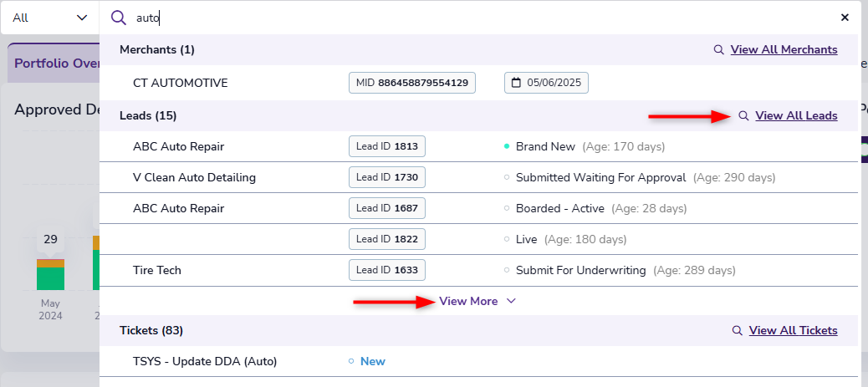The height and width of the screenshot is (387, 868).
Task: Click magnifier icon beside View All Tickets
Action: click(738, 330)
